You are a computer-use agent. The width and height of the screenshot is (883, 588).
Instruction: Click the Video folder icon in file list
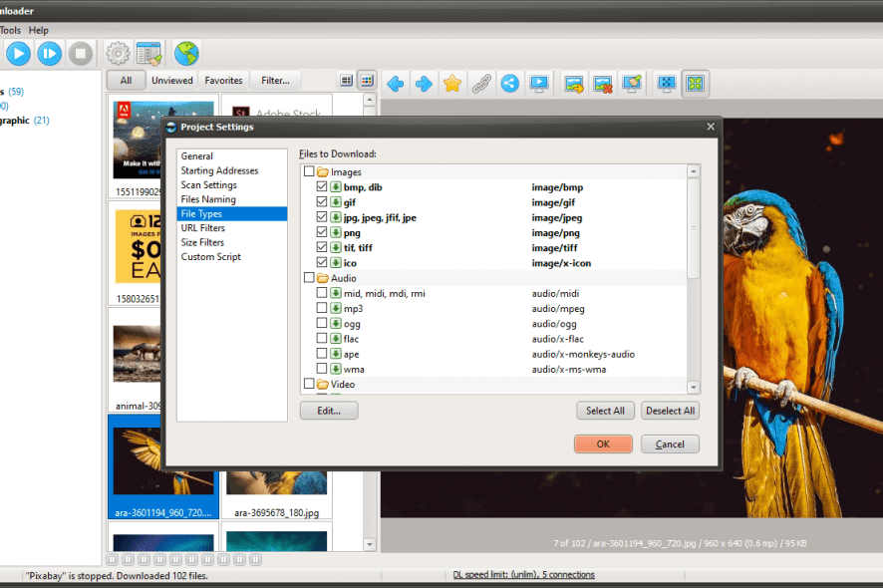pyautogui.click(x=323, y=384)
